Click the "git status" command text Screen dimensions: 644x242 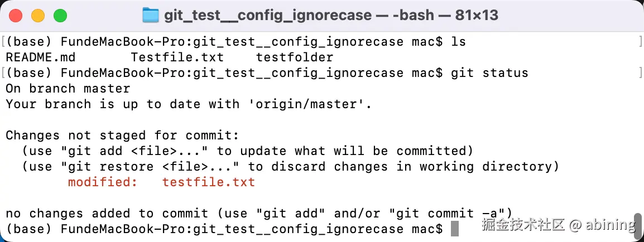489,73
